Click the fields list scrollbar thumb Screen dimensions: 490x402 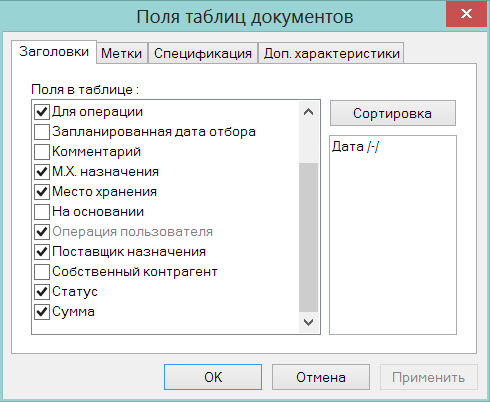(x=308, y=237)
